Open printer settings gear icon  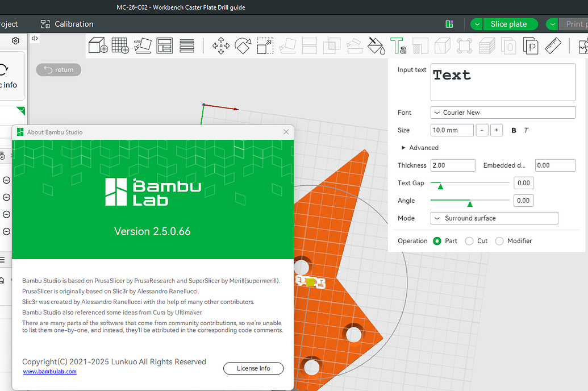coord(15,40)
